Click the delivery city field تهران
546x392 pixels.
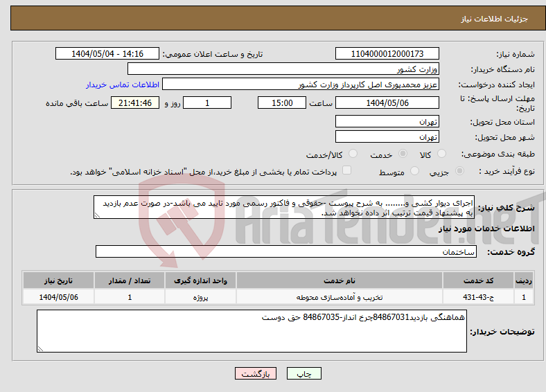[387, 136]
